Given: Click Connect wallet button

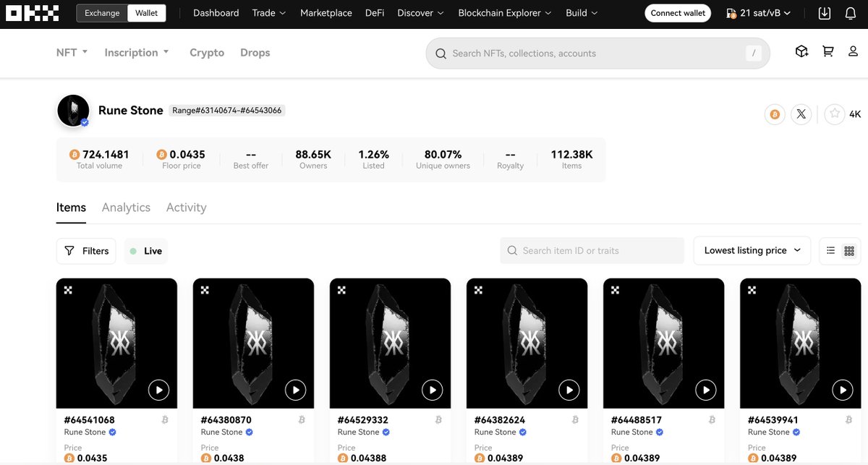Looking at the screenshot, I should tap(678, 13).
